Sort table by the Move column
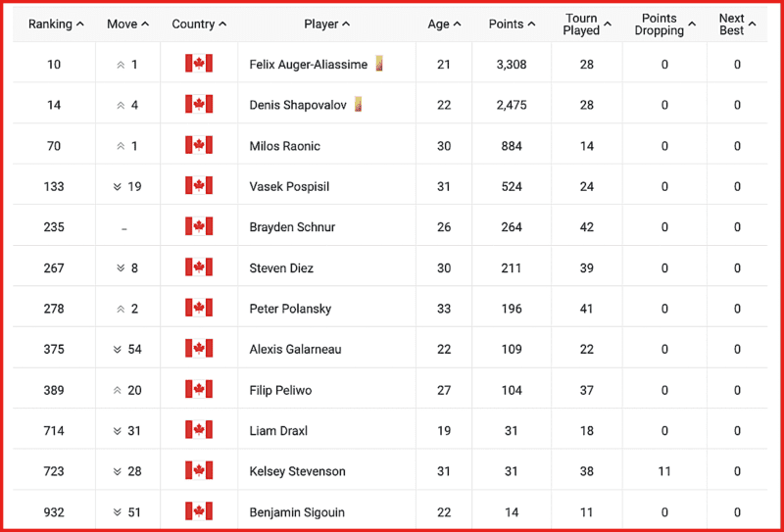 128,24
